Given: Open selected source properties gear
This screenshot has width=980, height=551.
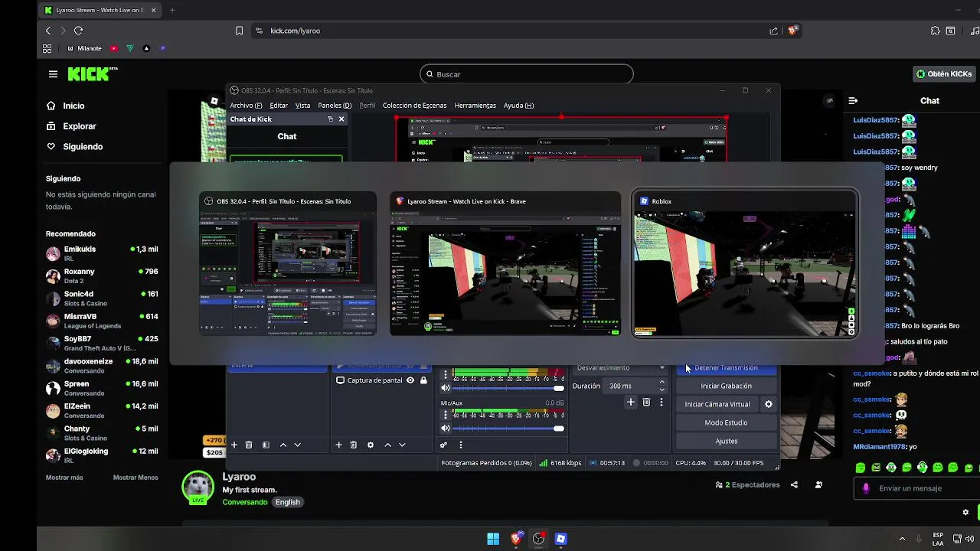Looking at the screenshot, I should point(371,445).
